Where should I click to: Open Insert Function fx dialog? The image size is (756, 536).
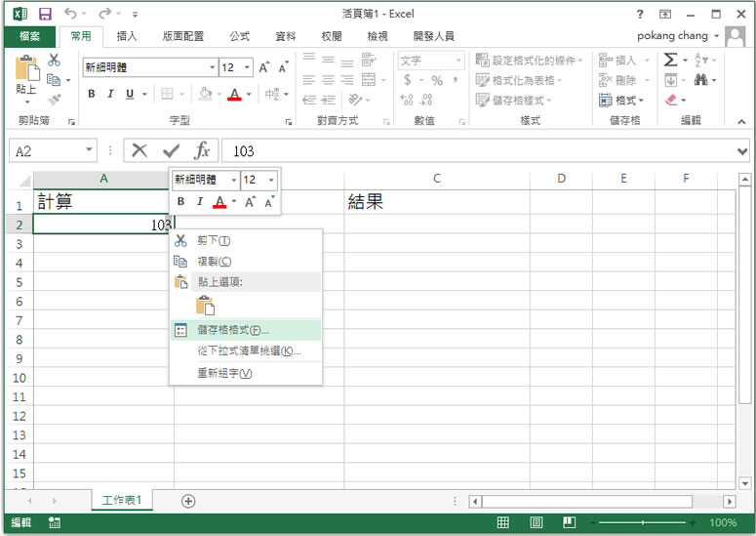click(202, 150)
